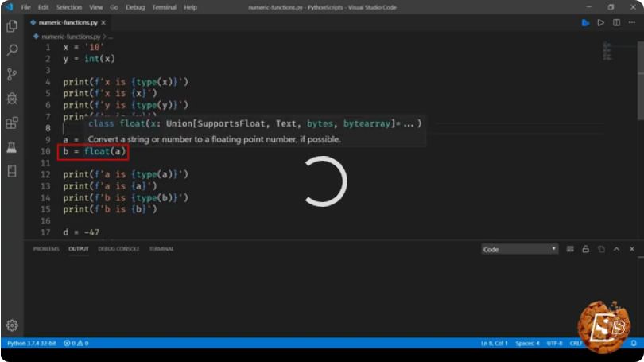Maximize the panel with up chevron
This screenshot has height=362, width=644.
tap(616, 249)
